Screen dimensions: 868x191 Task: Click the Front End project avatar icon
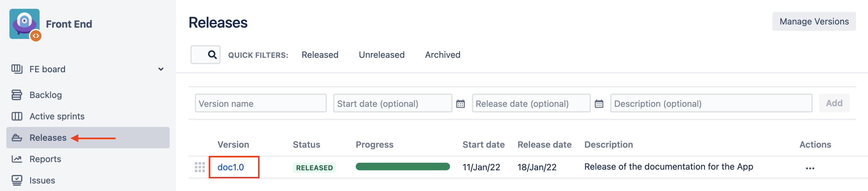(25, 24)
